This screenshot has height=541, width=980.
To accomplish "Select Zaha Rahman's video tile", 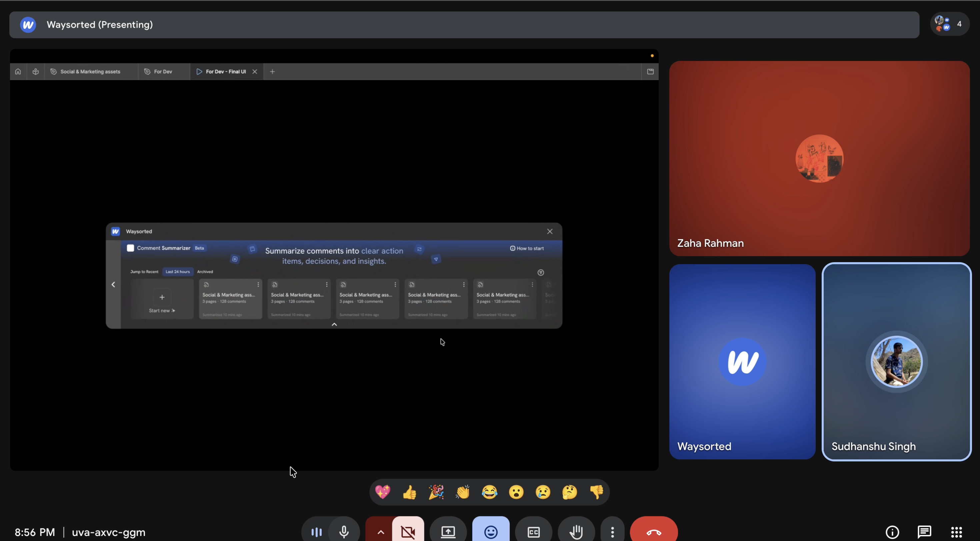I will point(819,158).
